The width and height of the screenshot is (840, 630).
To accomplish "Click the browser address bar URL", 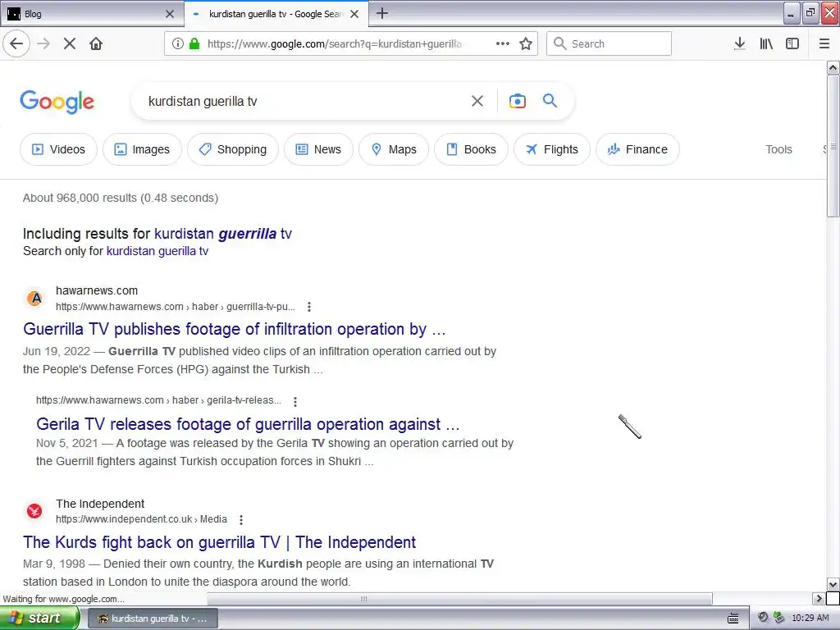I will [335, 44].
